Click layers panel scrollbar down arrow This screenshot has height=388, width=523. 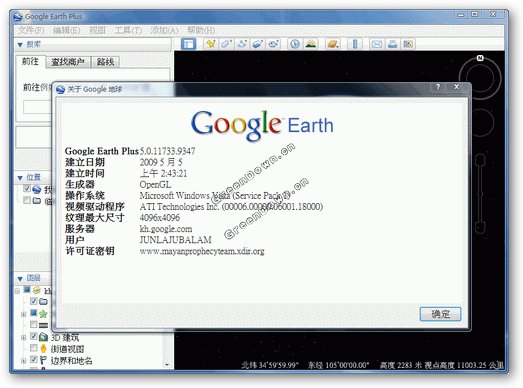(x=167, y=365)
